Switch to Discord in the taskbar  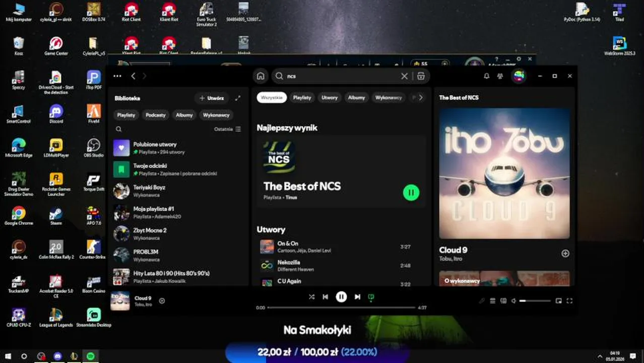click(57, 356)
